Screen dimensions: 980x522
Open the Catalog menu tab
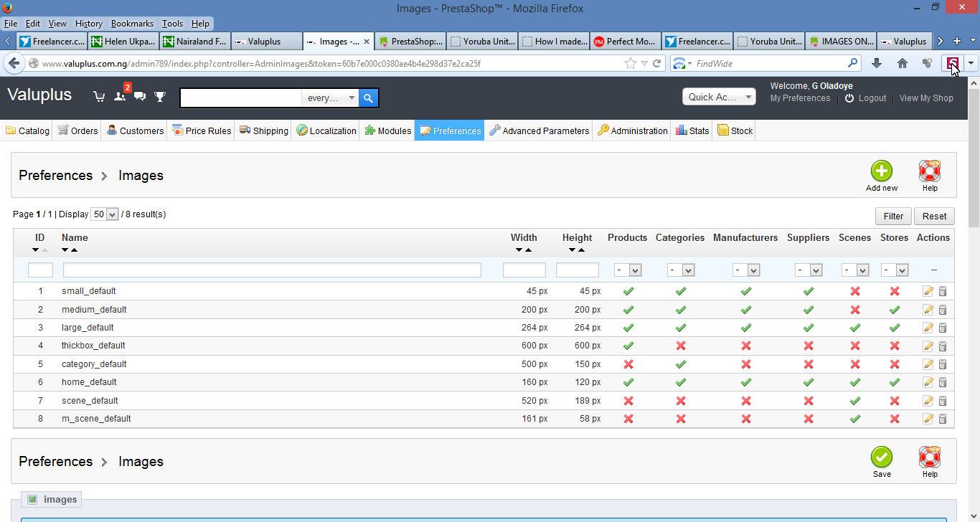pyautogui.click(x=28, y=130)
